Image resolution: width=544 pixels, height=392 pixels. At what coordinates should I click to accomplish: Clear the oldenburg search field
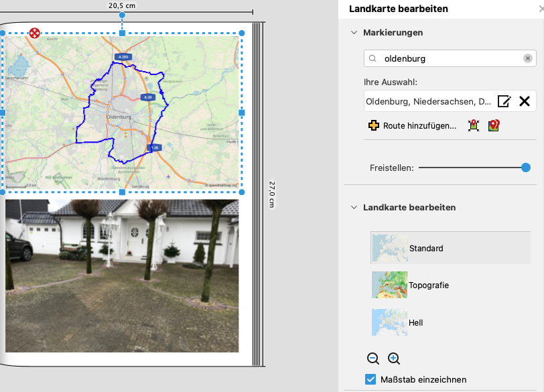528,58
